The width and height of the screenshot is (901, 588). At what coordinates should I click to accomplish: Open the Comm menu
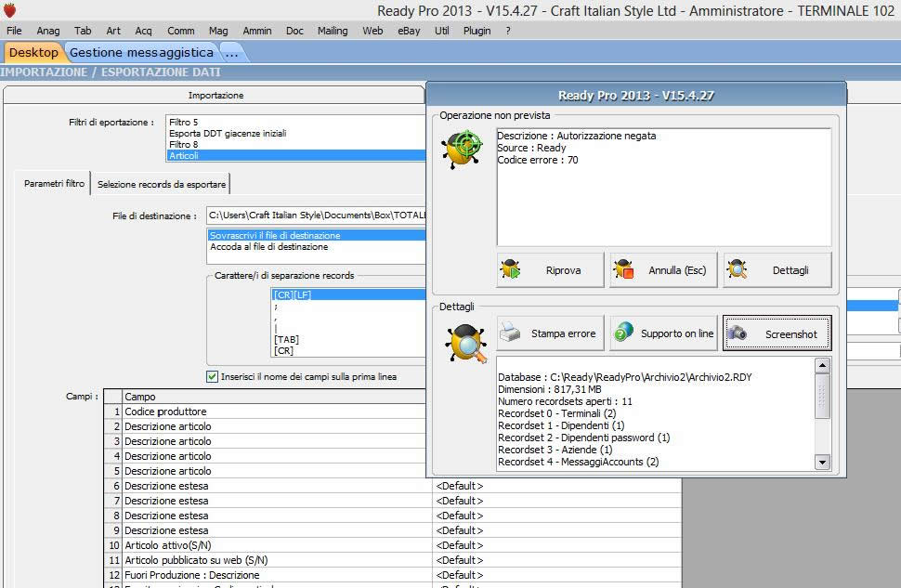coord(181,31)
